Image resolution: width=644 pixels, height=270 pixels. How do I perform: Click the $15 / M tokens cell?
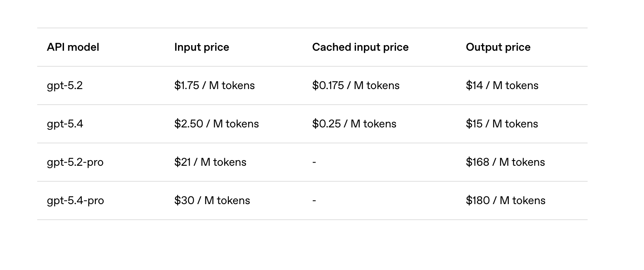tap(502, 124)
